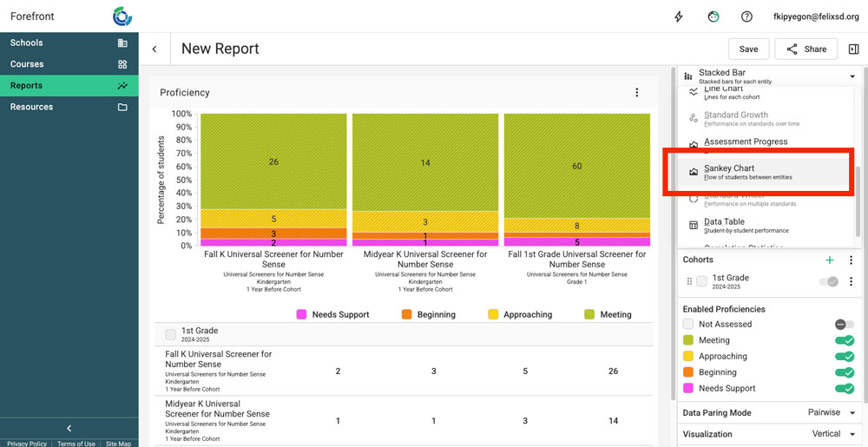
Task: Disable the Needs Support proficiency
Action: 844,388
